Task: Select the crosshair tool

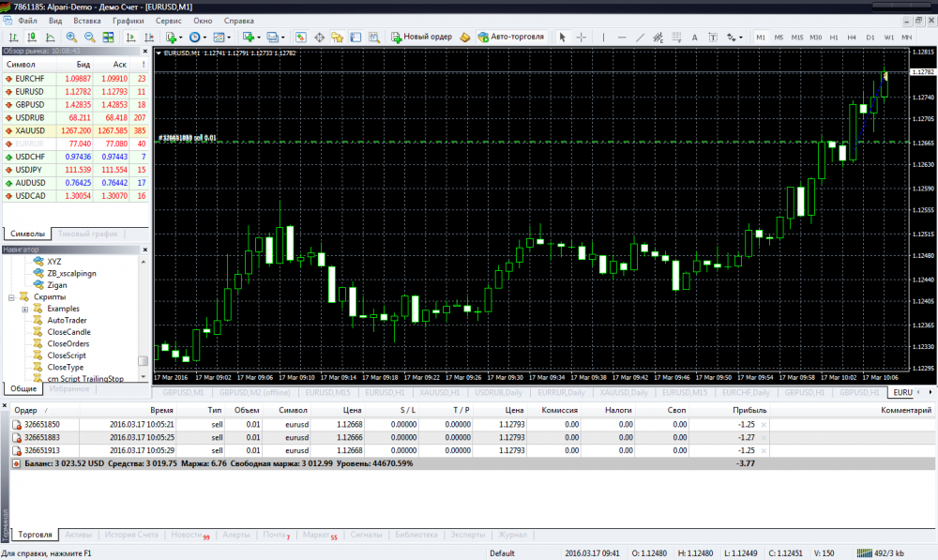Action: (x=581, y=38)
